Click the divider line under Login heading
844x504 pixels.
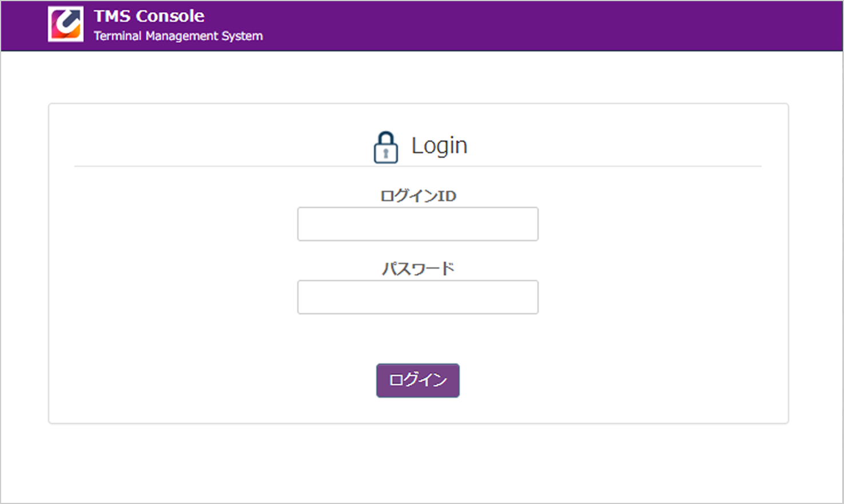pos(229,166)
